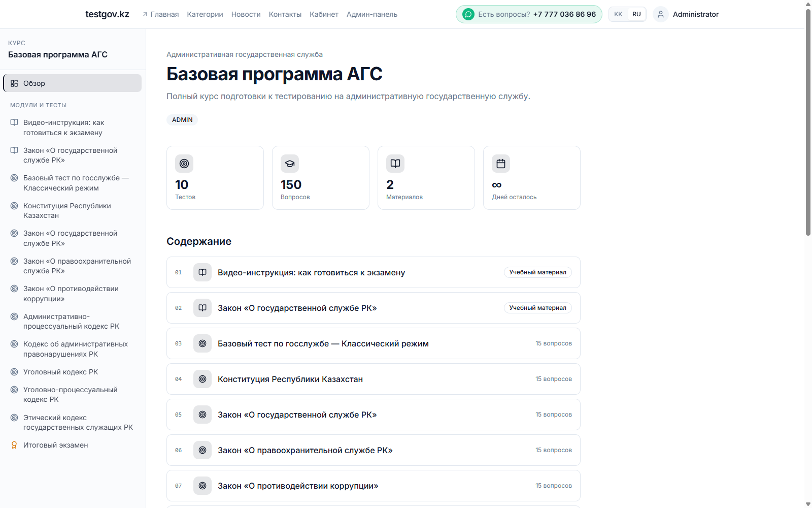Screen dimensions: 812x508
Task: Go to Контакты in the top navigation
Action: tap(285, 14)
